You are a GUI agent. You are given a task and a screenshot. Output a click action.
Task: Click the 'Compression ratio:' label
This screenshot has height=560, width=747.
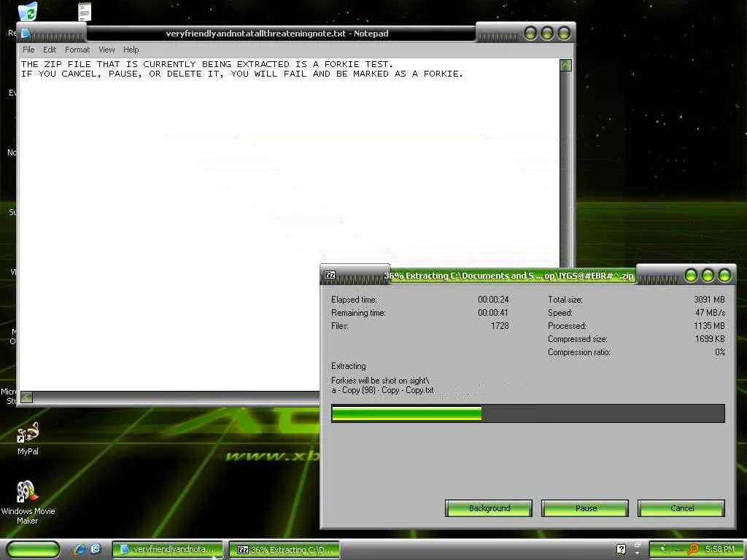point(579,352)
